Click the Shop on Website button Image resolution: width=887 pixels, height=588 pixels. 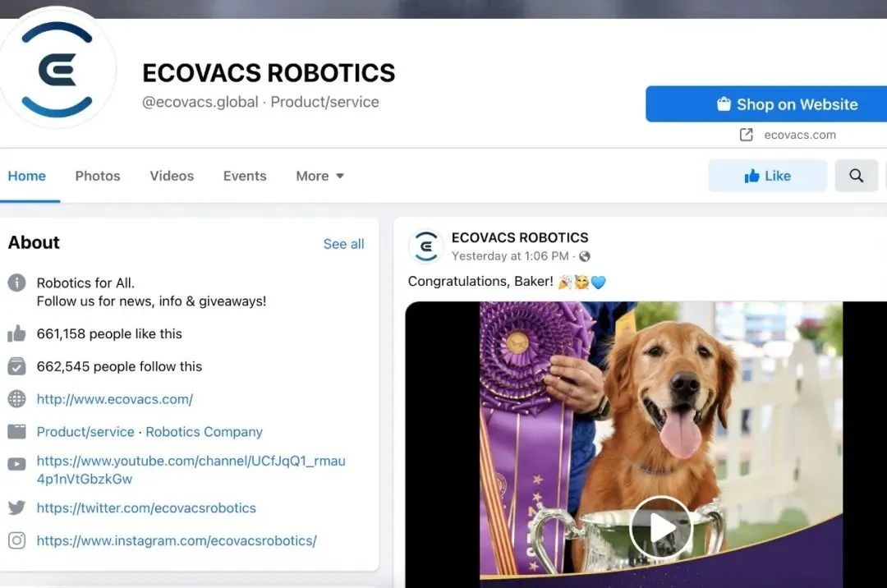pos(766,104)
